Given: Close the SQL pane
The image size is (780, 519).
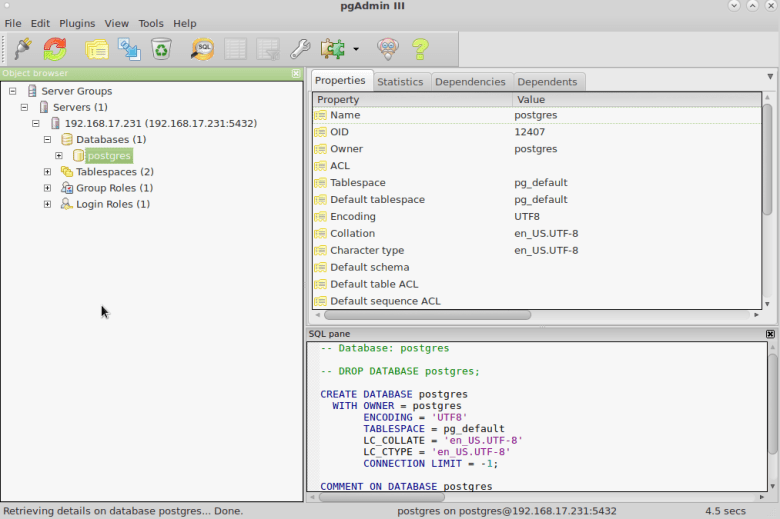Looking at the screenshot, I should coord(770,334).
